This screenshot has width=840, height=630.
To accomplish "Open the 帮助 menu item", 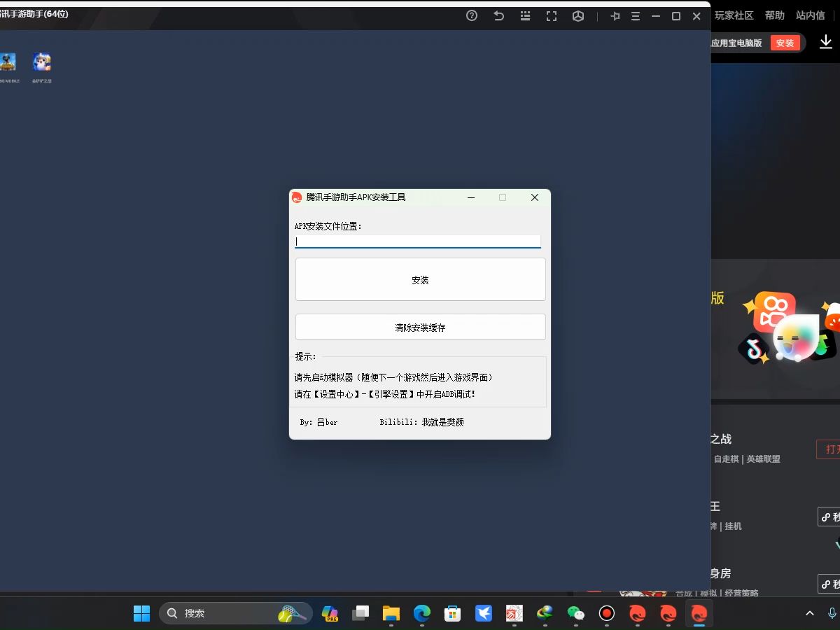I will 774,15.
